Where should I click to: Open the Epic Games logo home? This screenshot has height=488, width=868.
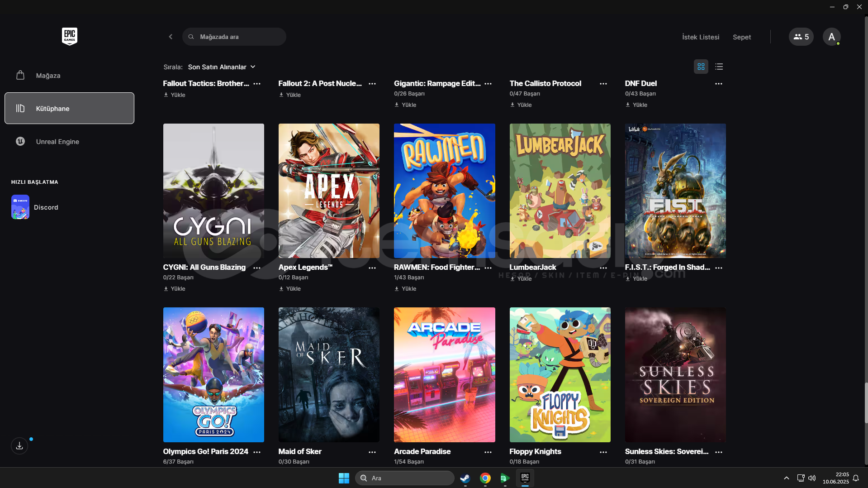click(69, 36)
